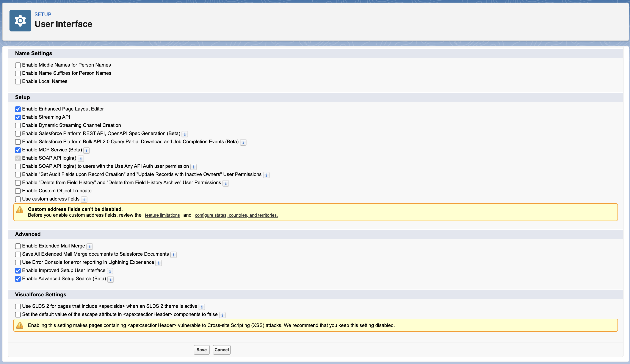The width and height of the screenshot is (630, 364).
Task: Click info icon for SLDS 2 apex:slds setting
Action: [x=202, y=307]
